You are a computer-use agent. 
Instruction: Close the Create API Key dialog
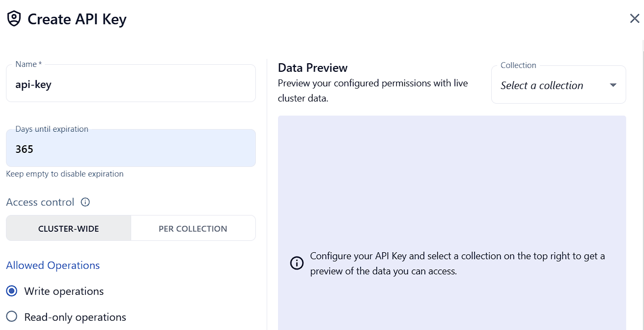[634, 19]
